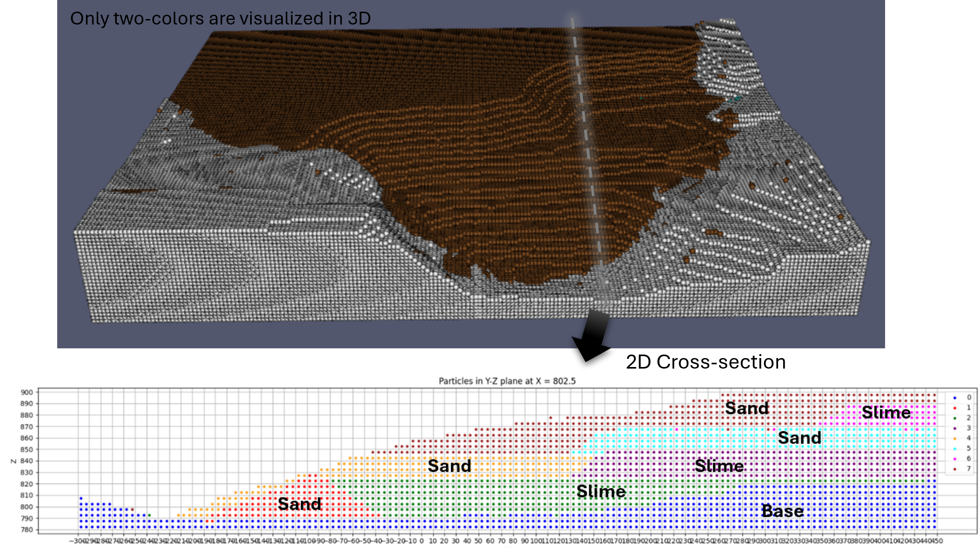Image resolution: width=980 pixels, height=548 pixels.
Task: Click the Z-axis tick label '900'
Action: point(27,392)
